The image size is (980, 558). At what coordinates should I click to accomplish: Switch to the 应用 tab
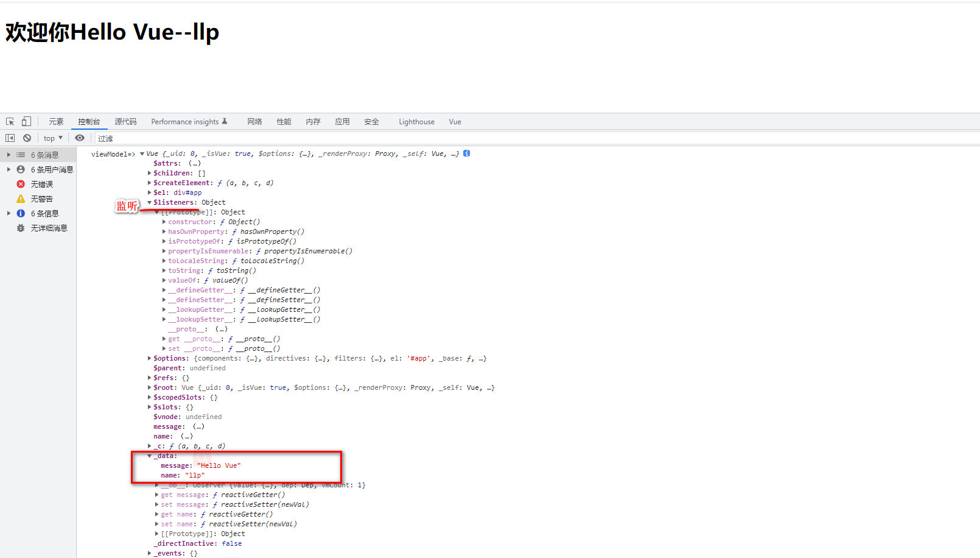tap(342, 122)
